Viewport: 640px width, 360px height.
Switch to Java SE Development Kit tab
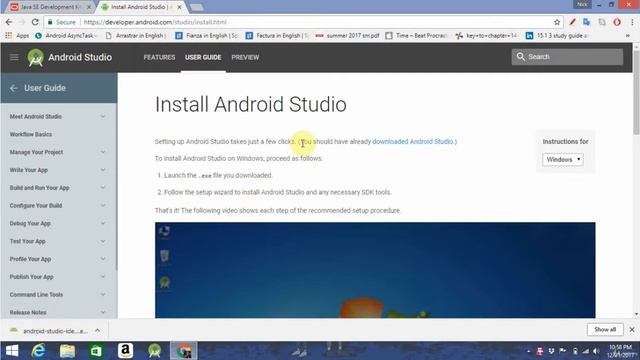[50, 7]
